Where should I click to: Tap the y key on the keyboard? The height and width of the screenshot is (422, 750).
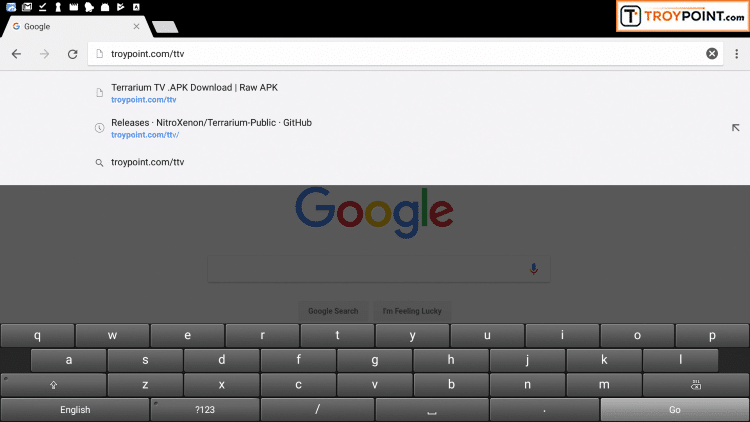[412, 335]
